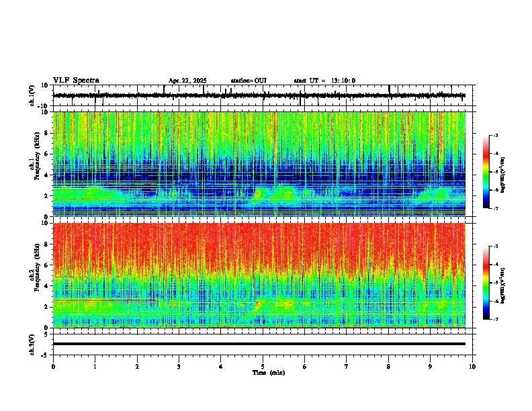Click the ch.2 spectrogram color scale bar
532x411 pixels.
click(486, 283)
